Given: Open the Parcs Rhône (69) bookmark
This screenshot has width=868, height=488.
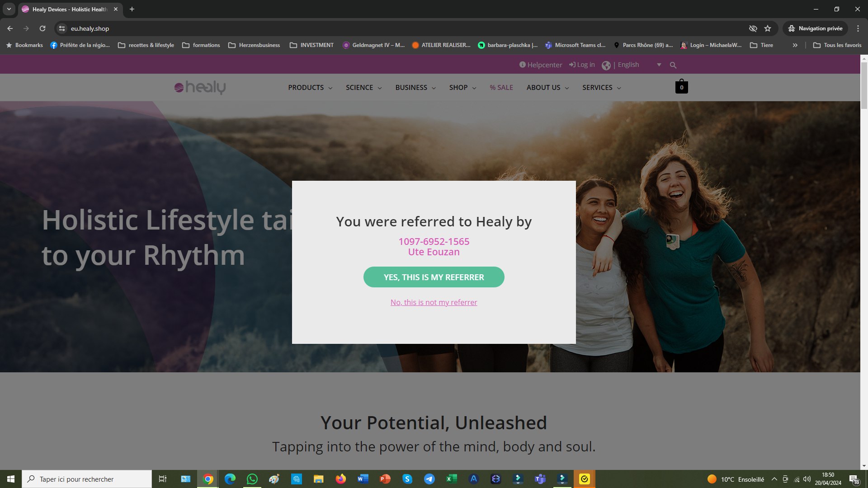Looking at the screenshot, I should pos(643,45).
